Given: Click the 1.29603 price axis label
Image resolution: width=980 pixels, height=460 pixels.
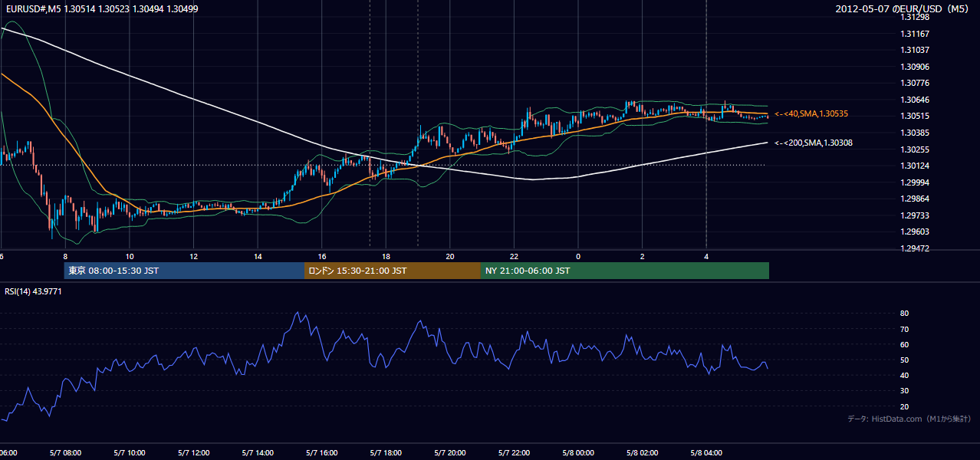Looking at the screenshot, I should [916, 232].
